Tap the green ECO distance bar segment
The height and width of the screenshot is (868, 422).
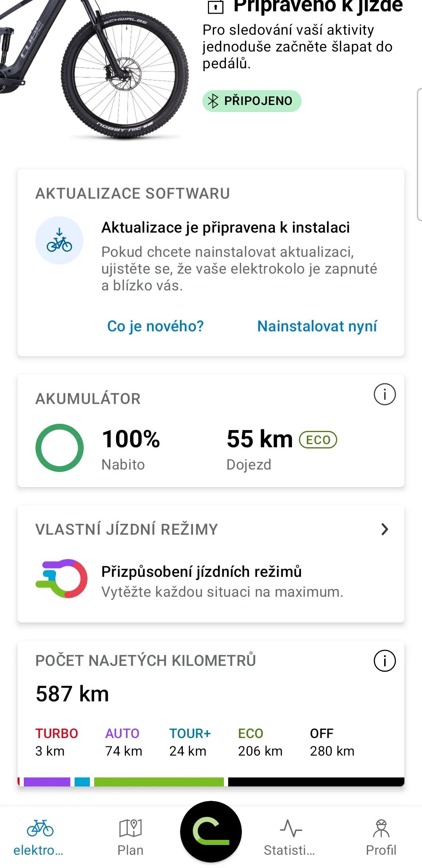tap(159, 782)
